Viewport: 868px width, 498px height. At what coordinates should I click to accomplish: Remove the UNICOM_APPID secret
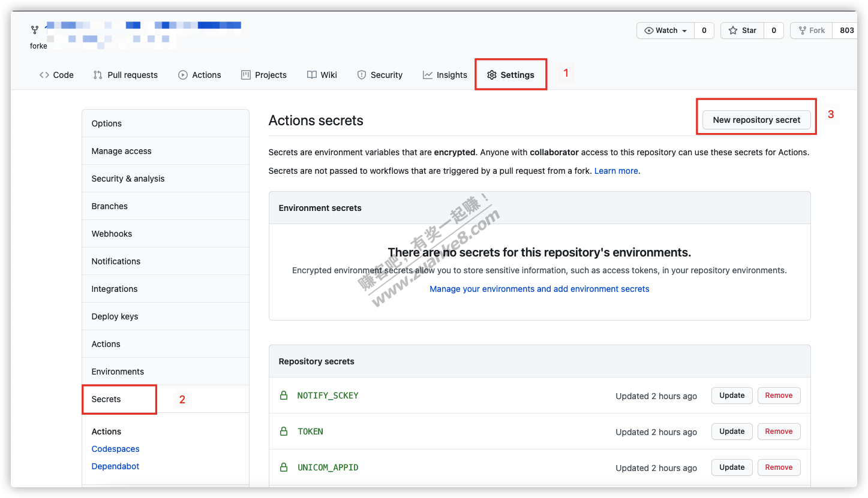pyautogui.click(x=779, y=467)
